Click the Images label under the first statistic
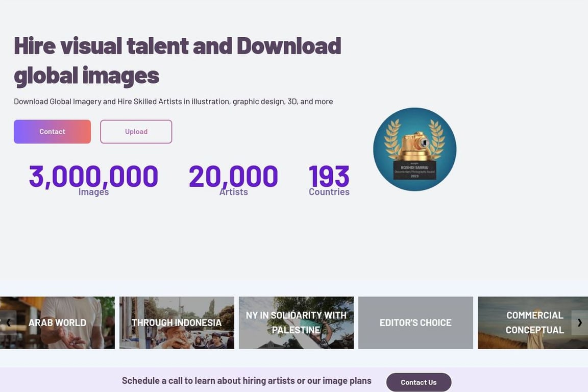The width and height of the screenshot is (588, 392). point(93,192)
